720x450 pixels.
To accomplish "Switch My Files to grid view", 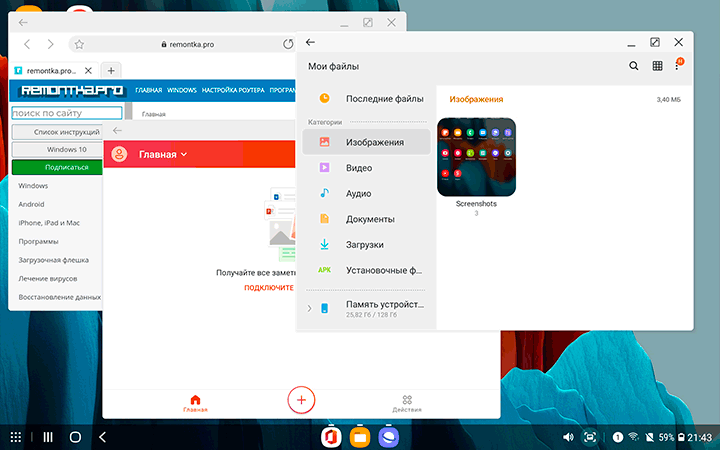I will [657, 66].
